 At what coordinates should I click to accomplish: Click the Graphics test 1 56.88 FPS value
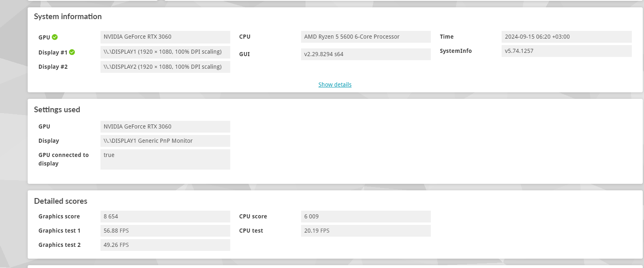(165, 231)
